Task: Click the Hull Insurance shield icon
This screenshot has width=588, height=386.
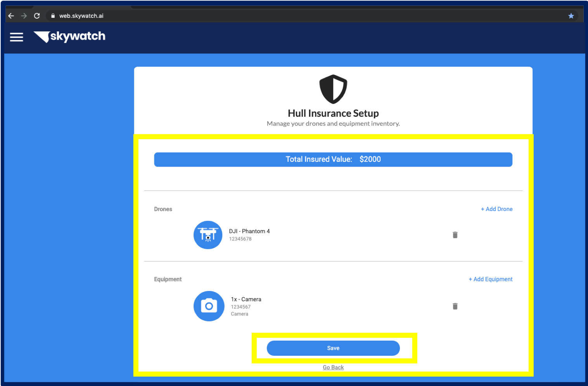Action: [333, 89]
